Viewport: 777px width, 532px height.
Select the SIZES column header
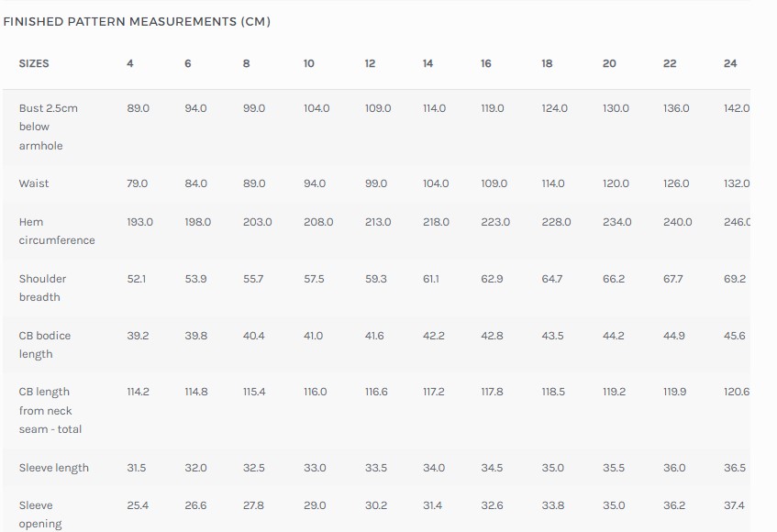(x=34, y=63)
